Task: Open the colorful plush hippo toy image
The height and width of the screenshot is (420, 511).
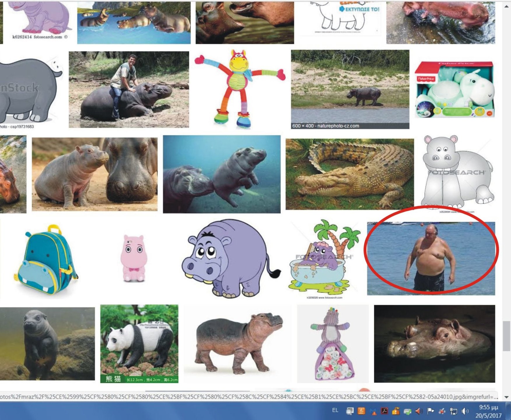Action: (x=240, y=89)
